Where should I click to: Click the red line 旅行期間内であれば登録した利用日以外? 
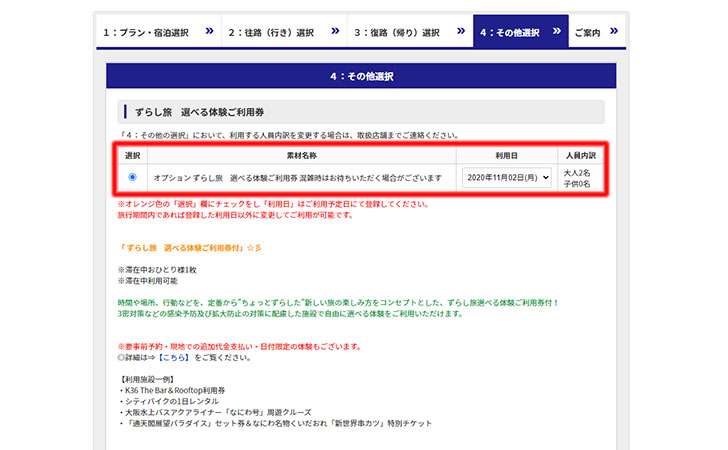click(x=236, y=215)
